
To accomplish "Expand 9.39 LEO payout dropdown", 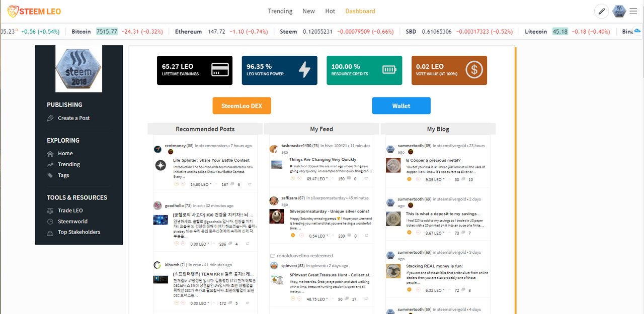I will point(443,180).
